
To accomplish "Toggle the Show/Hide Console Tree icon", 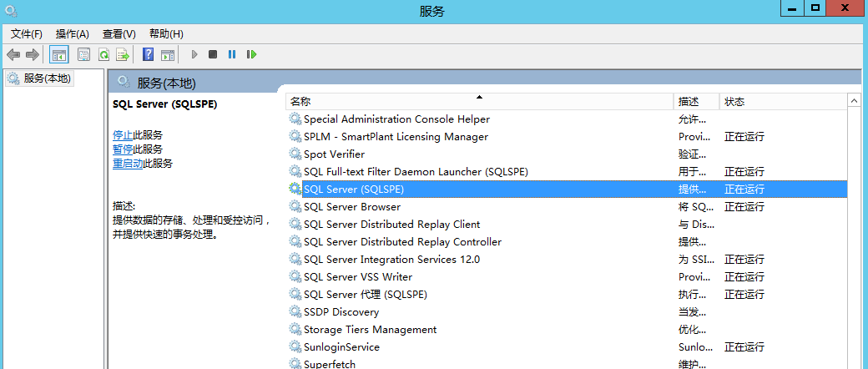I will (58, 54).
